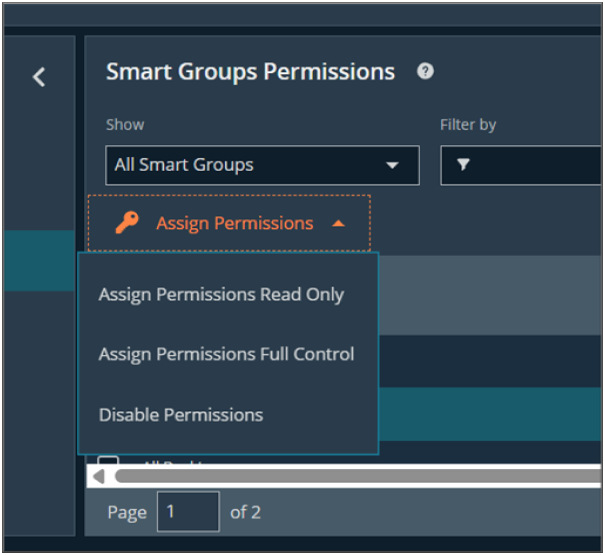Click the All Smart Groups selection text
Viewport: 605px width, 555px height.
[x=184, y=165]
